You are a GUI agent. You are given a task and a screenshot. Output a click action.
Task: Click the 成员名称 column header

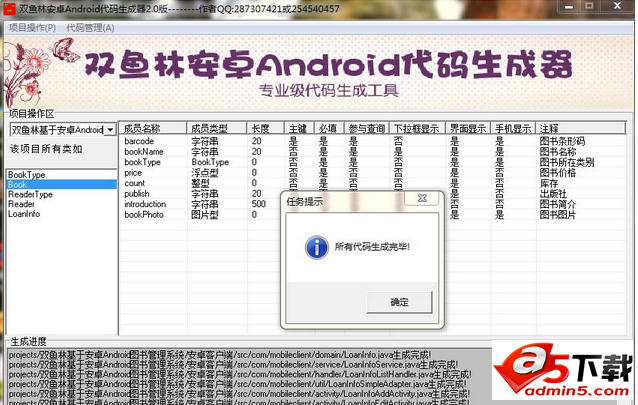click(x=153, y=129)
